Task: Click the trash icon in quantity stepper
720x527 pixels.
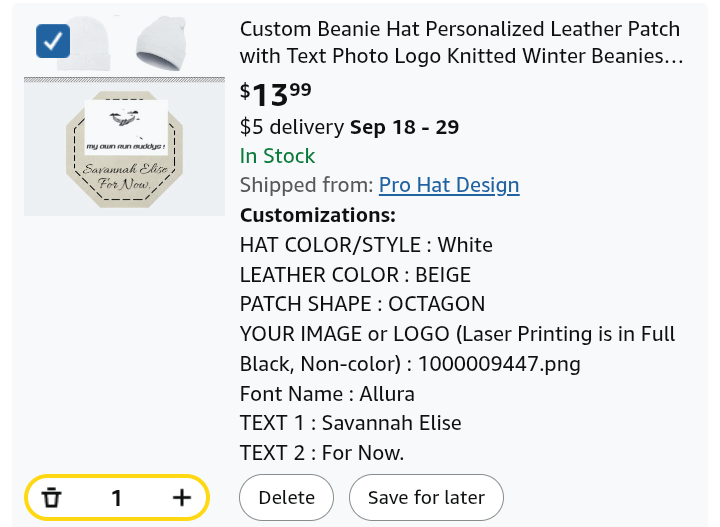Action: tap(52, 498)
